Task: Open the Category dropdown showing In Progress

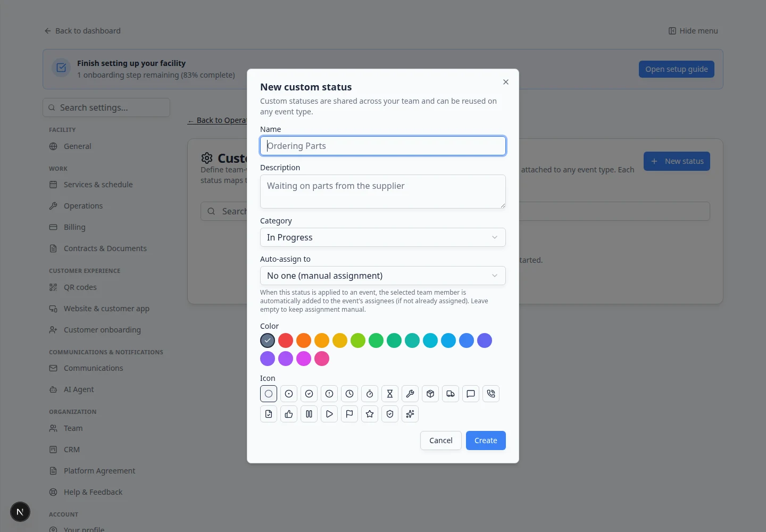Action: pyautogui.click(x=383, y=237)
